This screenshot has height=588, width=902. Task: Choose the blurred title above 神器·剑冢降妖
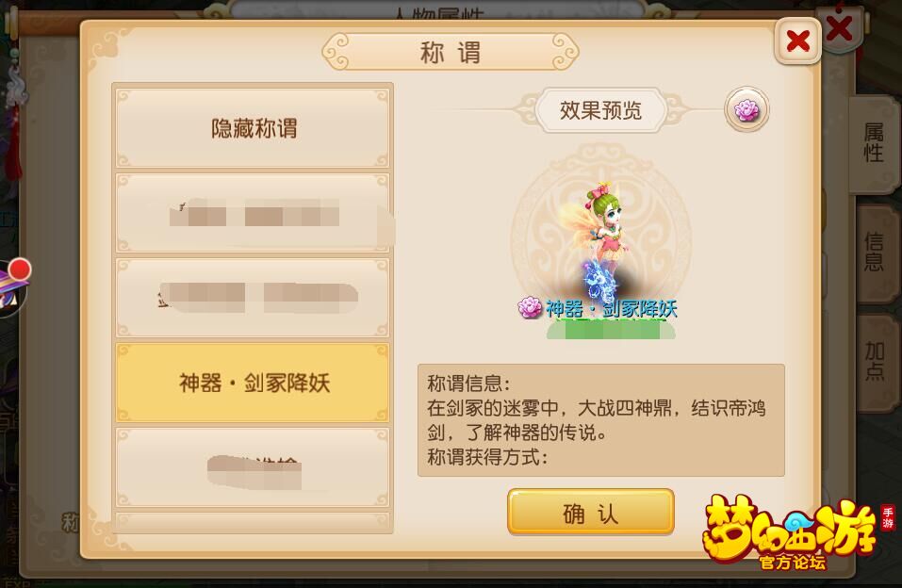[253, 298]
